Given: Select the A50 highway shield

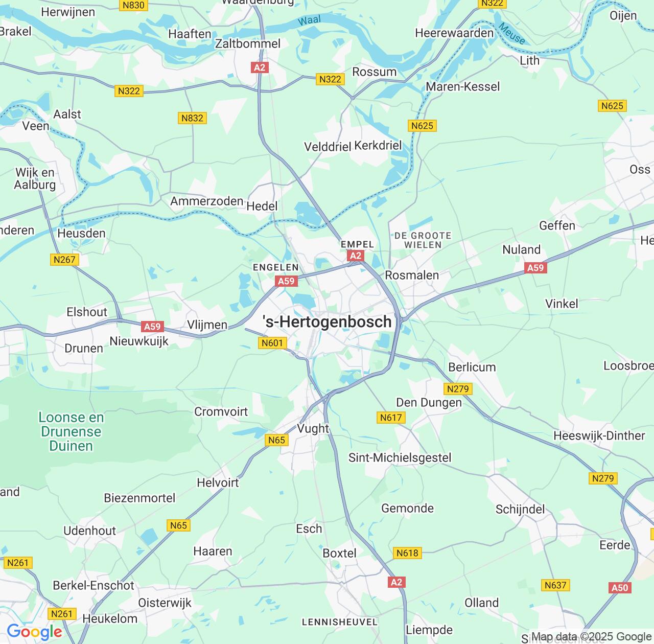Looking at the screenshot, I should click(x=620, y=588).
